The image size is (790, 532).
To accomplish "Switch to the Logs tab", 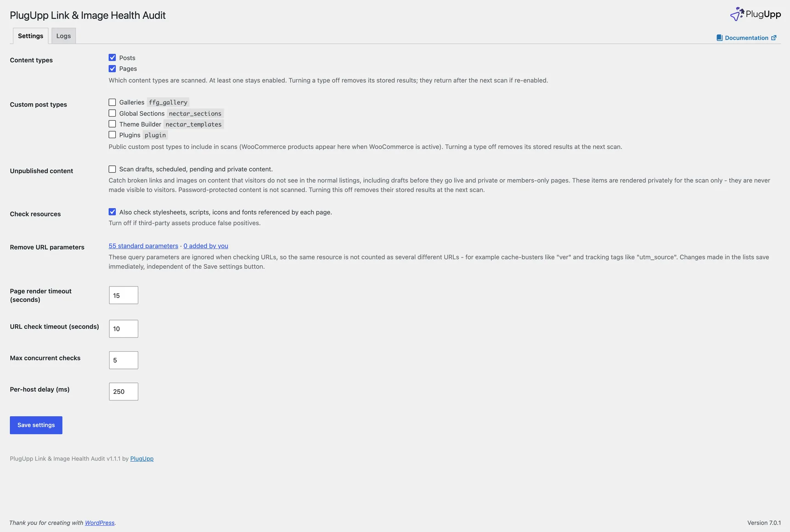I will (x=63, y=36).
